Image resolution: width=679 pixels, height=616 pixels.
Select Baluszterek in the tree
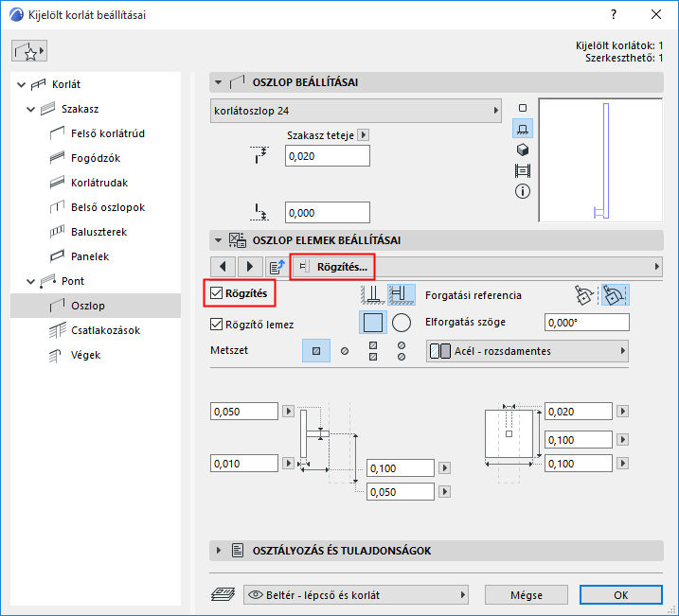point(98,232)
